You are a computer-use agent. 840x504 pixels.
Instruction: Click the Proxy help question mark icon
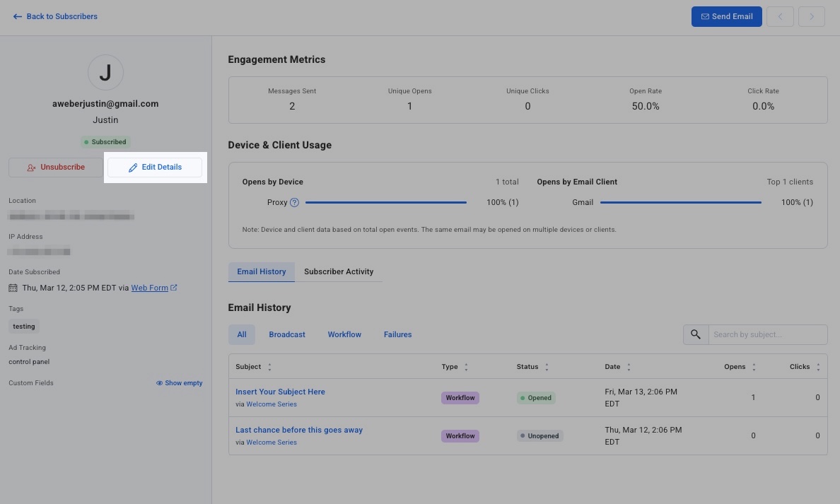(295, 202)
